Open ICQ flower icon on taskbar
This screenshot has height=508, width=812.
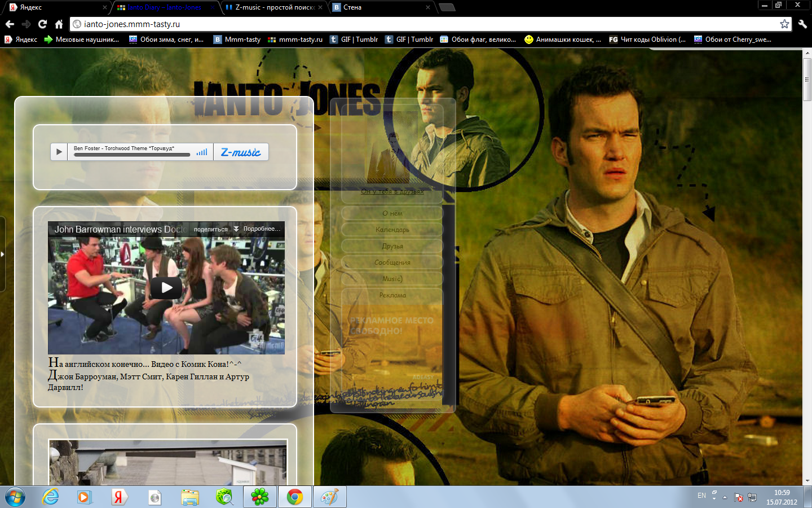260,497
